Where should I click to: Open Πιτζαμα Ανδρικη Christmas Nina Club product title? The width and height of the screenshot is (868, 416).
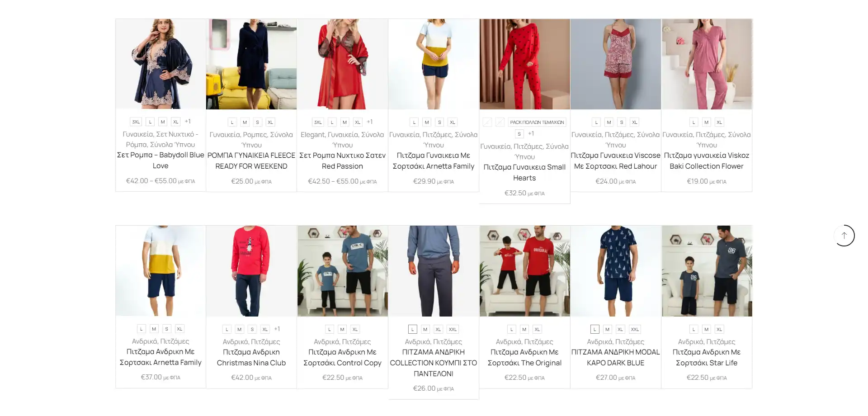pos(251,357)
